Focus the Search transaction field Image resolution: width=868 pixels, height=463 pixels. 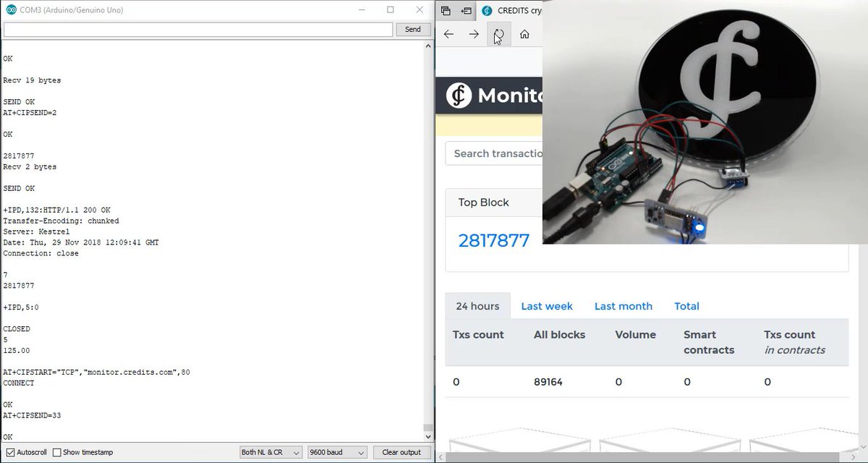(x=494, y=153)
